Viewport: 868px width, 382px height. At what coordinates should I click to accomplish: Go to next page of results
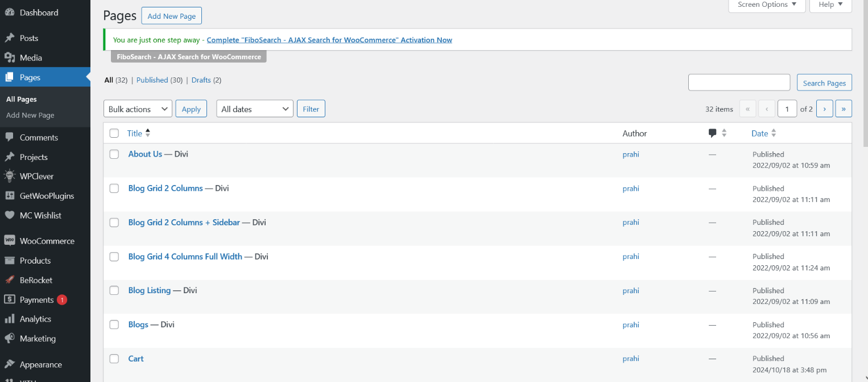(825, 109)
